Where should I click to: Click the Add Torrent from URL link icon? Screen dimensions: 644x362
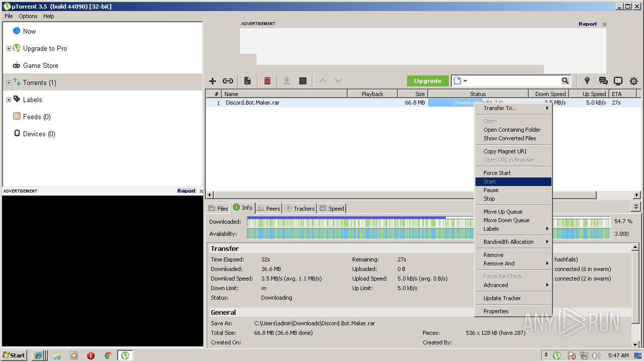(228, 81)
